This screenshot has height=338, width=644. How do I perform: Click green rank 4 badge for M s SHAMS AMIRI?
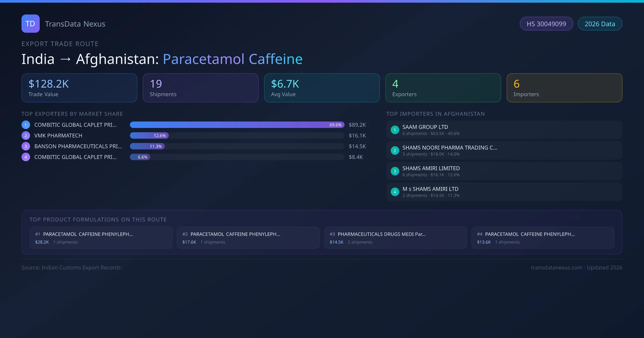pos(395,192)
